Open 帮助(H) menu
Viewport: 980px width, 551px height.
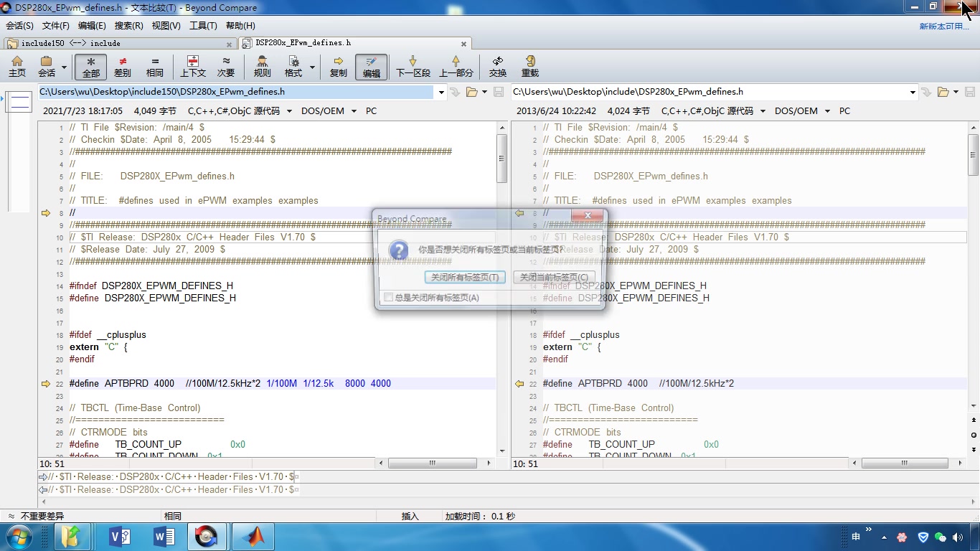coord(240,26)
